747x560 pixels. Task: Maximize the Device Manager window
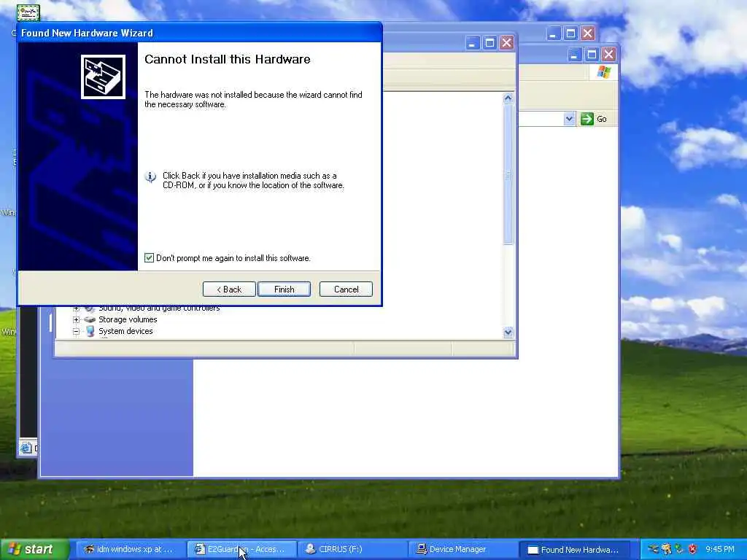(489, 43)
